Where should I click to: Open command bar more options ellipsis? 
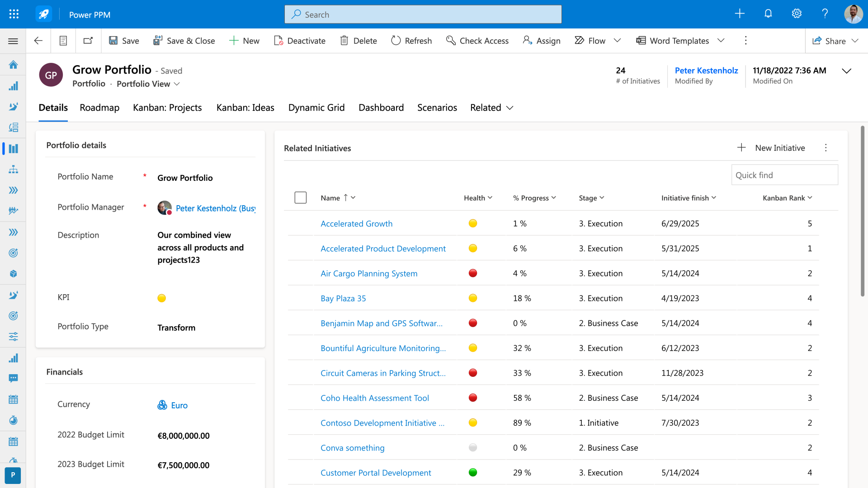pyautogui.click(x=746, y=41)
